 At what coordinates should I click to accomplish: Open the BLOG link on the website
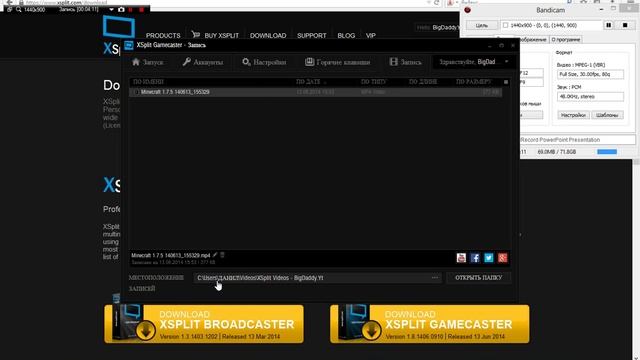click(x=346, y=36)
